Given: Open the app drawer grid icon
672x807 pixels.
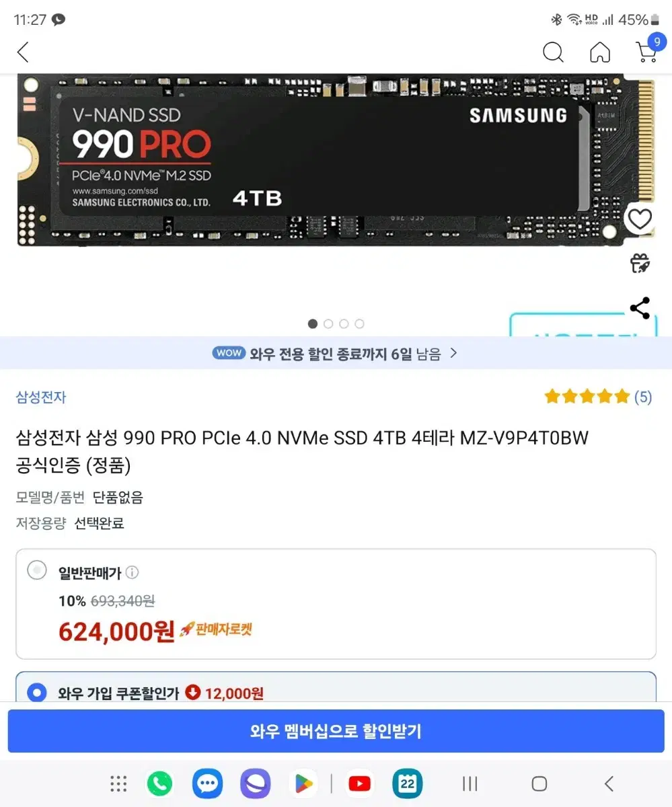Looking at the screenshot, I should pyautogui.click(x=118, y=783).
